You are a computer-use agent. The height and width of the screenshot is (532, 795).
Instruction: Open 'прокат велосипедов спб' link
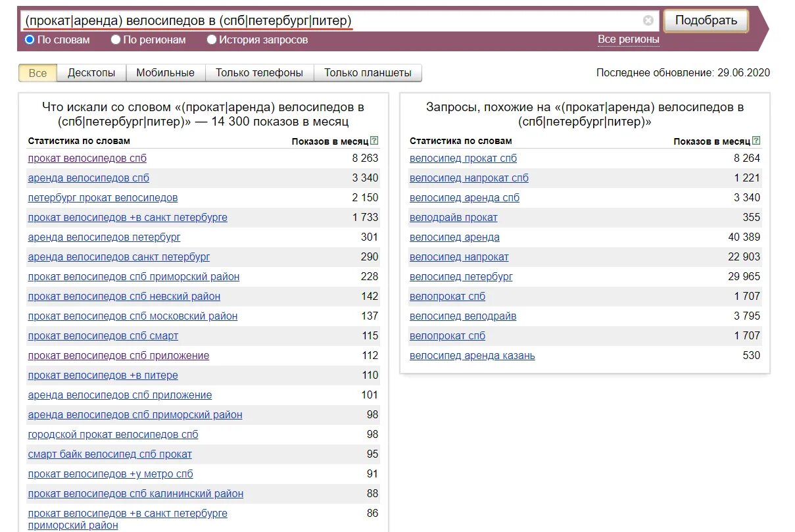87,158
